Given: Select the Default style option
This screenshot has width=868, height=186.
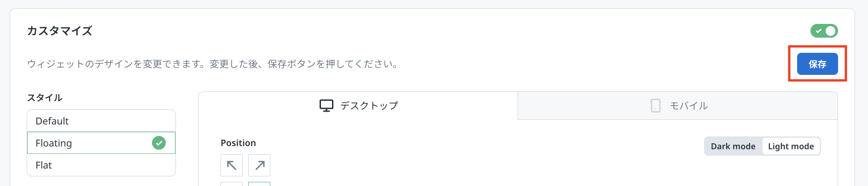Looking at the screenshot, I should [101, 121].
